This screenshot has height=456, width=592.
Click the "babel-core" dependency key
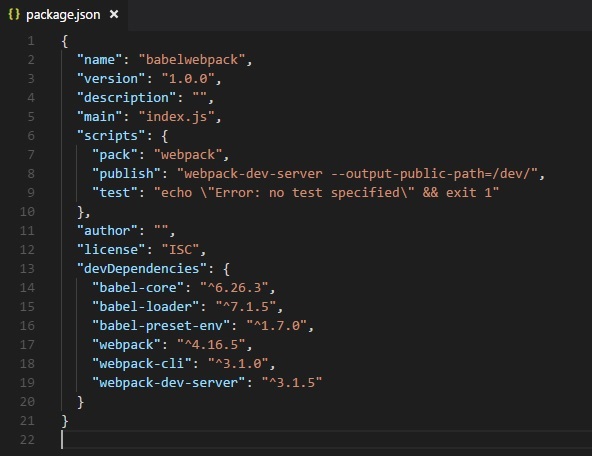point(138,287)
